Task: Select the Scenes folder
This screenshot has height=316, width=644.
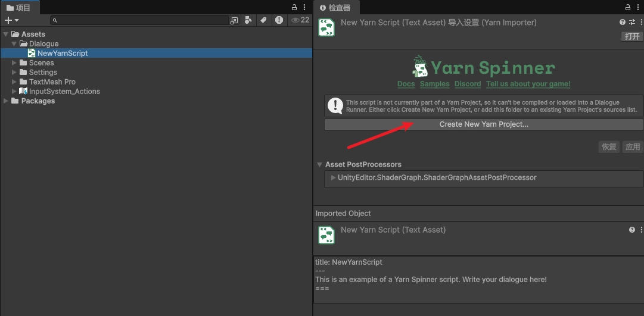Action: (x=41, y=63)
